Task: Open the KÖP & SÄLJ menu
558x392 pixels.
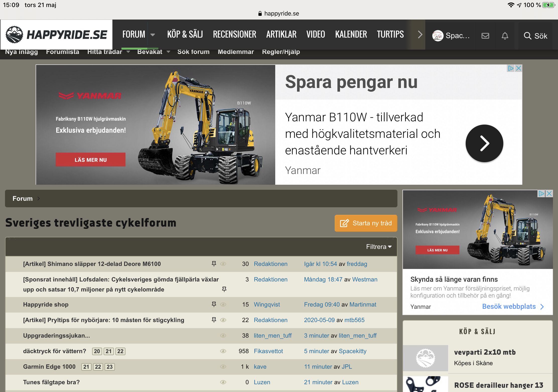Action: click(185, 34)
